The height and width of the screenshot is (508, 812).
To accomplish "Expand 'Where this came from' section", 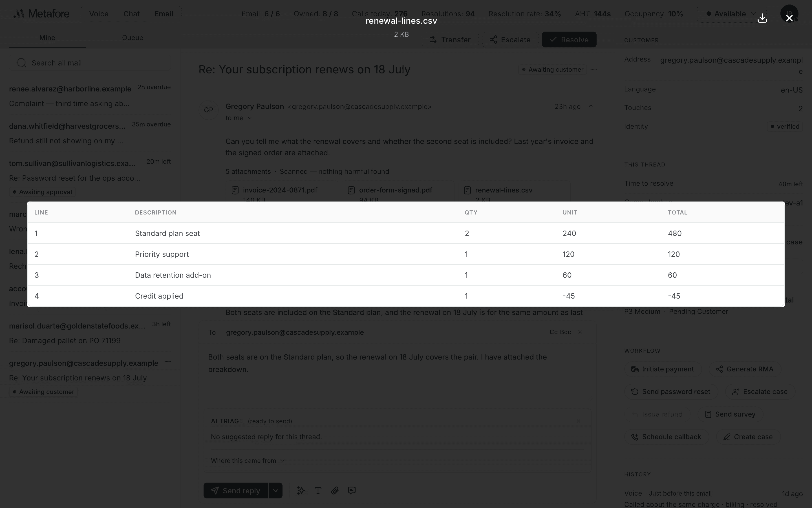I will [x=248, y=461].
